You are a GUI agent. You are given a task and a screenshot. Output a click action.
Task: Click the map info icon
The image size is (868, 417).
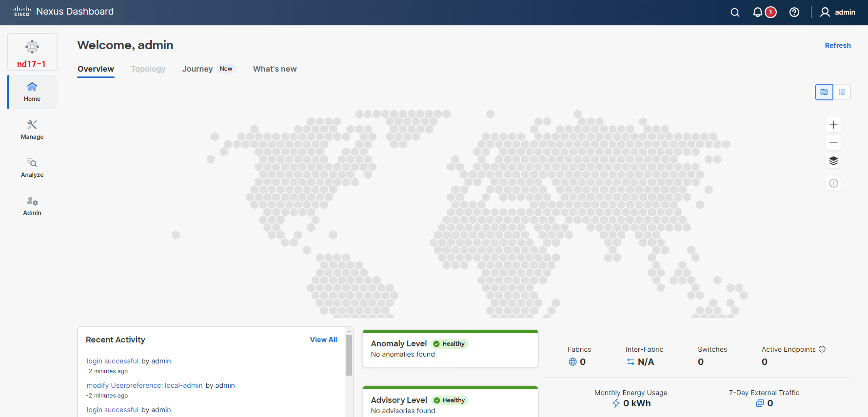[833, 184]
